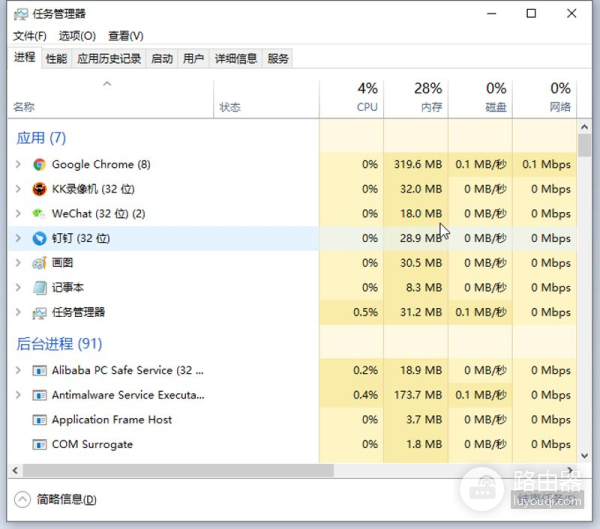The image size is (600, 529).
Task: Select the 钉钉 (32 位) row name
Action: pos(81,238)
